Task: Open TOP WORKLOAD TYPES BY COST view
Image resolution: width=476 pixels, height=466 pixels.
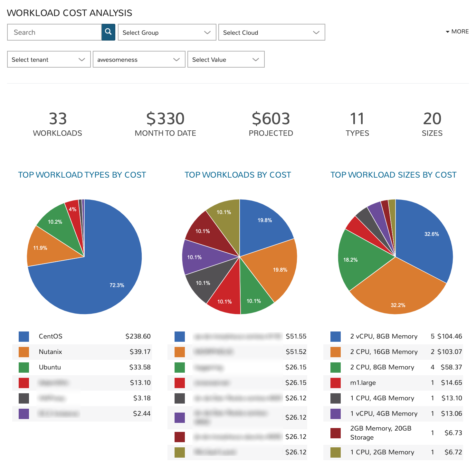Action: [82, 175]
